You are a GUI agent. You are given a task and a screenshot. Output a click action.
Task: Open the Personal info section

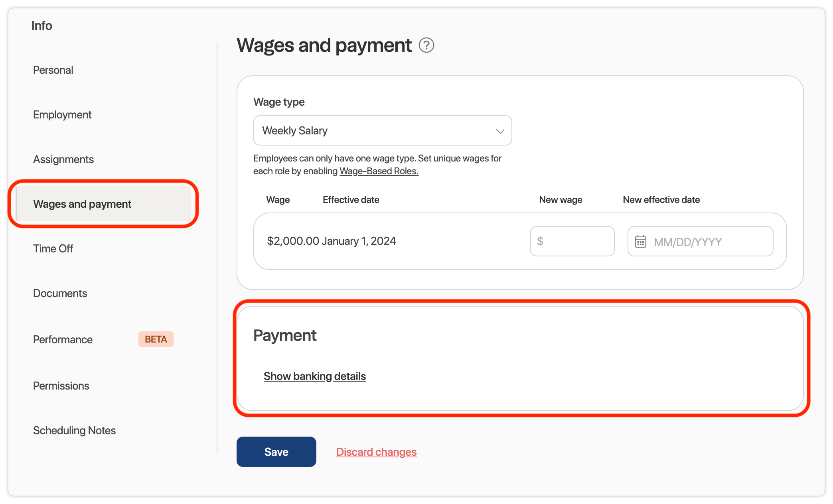tap(53, 70)
